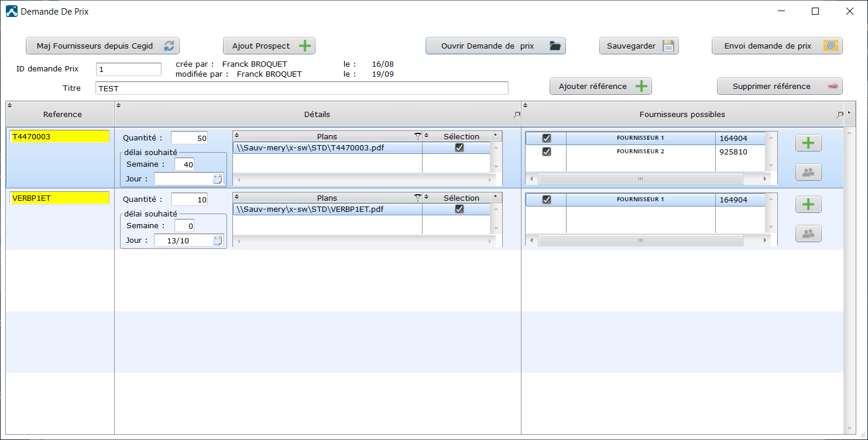
Task: Click Quantité field showing 50
Action: click(189, 138)
